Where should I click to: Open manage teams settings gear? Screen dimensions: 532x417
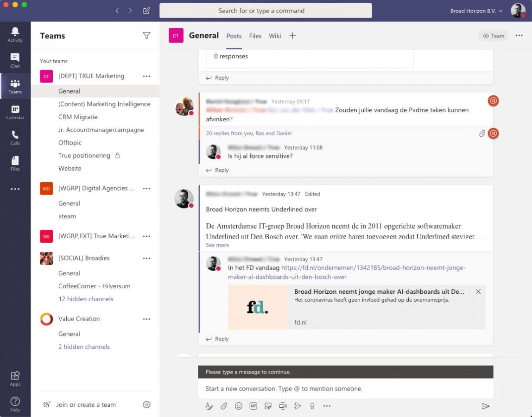pyautogui.click(x=146, y=404)
